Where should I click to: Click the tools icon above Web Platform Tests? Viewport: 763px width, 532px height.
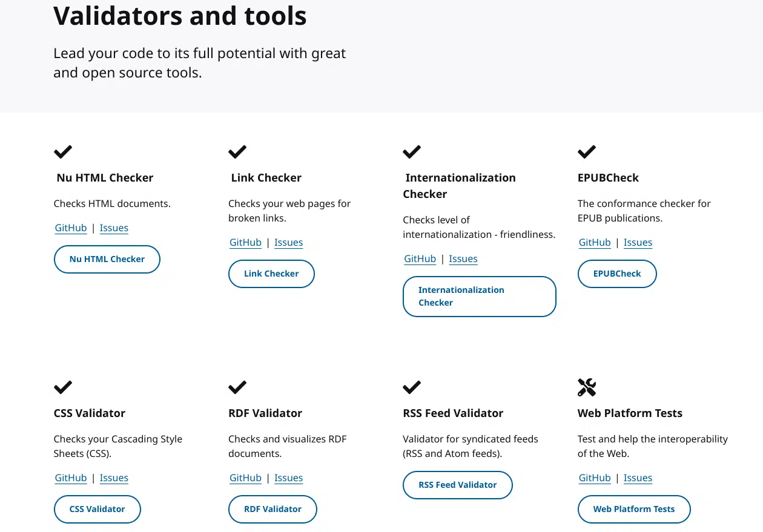click(x=587, y=387)
